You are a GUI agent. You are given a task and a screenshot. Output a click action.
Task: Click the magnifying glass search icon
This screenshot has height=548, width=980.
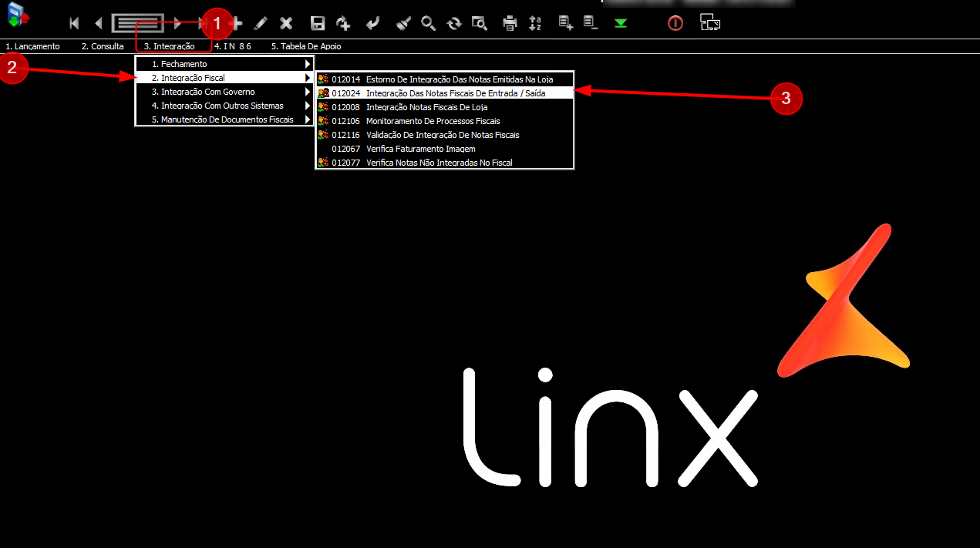[428, 23]
